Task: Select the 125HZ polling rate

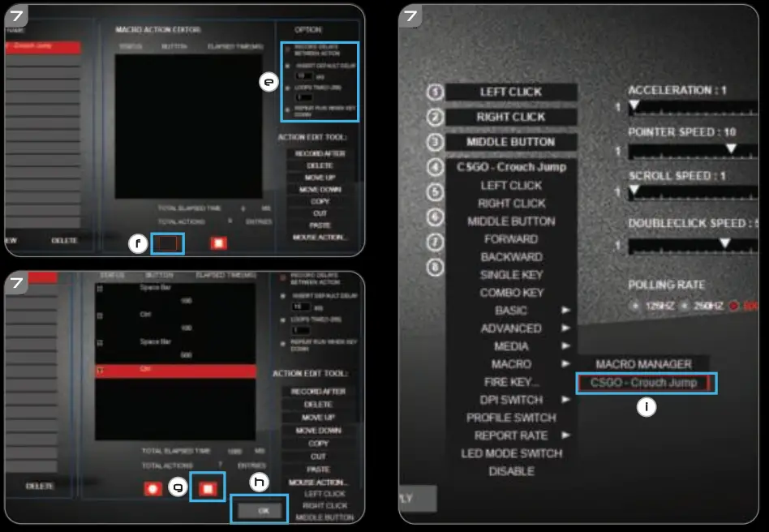Action: pos(635,306)
